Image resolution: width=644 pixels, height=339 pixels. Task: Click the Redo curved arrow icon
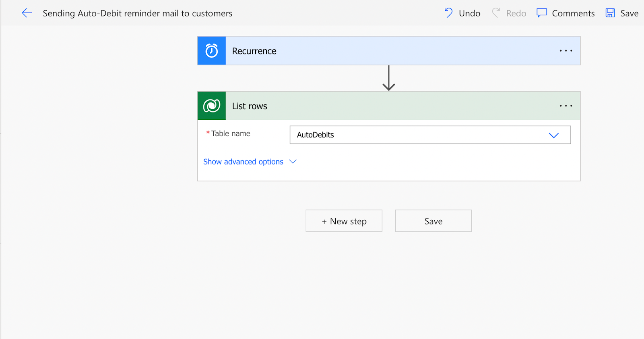point(496,13)
